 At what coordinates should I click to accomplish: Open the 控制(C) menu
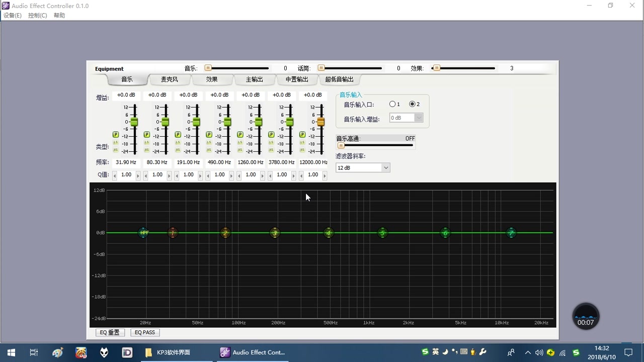(x=38, y=16)
